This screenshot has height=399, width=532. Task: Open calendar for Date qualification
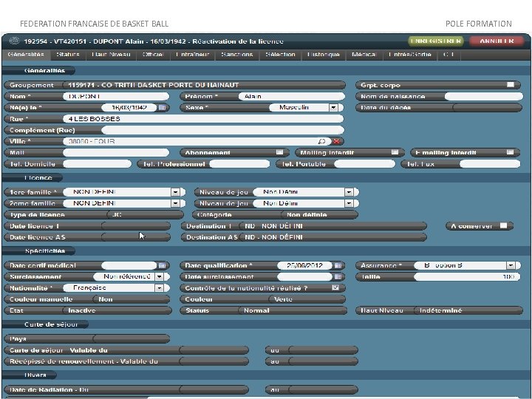click(x=338, y=265)
